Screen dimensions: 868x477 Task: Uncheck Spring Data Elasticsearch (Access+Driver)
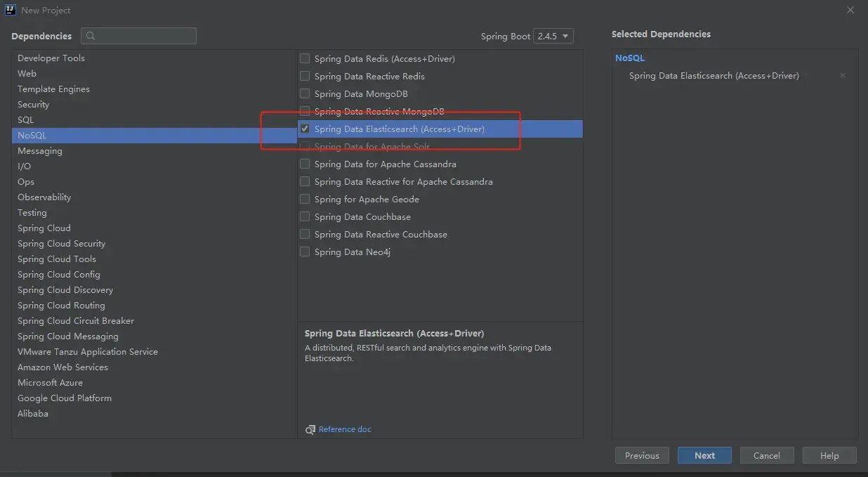tap(305, 129)
